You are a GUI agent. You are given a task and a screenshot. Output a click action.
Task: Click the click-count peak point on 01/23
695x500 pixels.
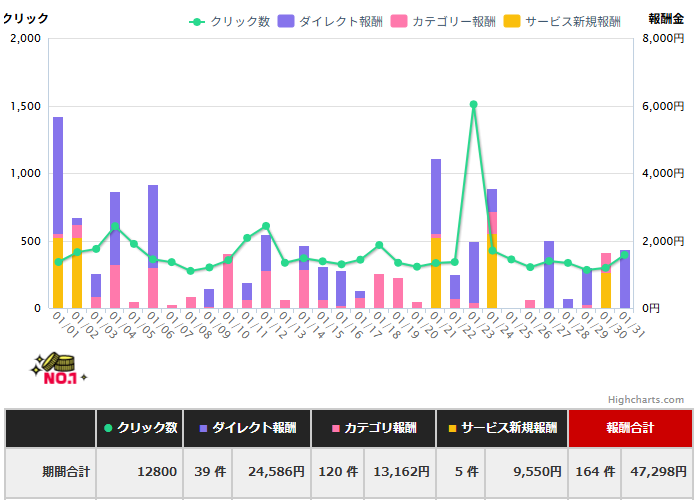[x=473, y=104]
